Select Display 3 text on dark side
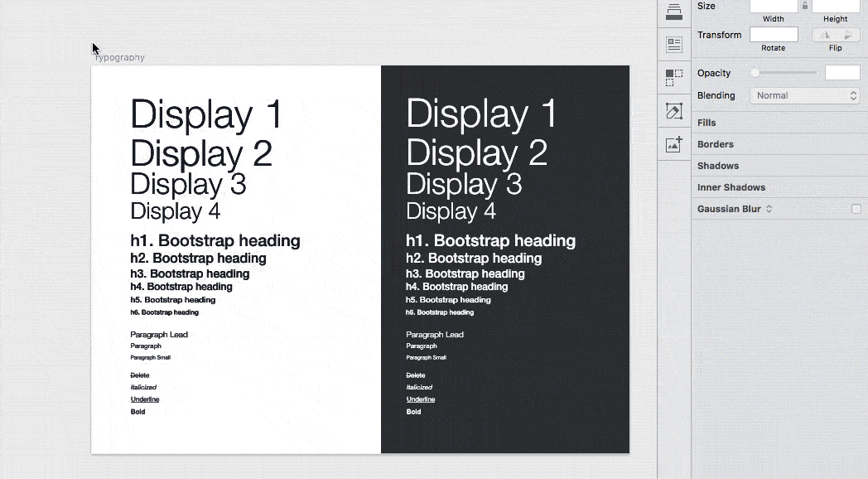 [x=464, y=184]
